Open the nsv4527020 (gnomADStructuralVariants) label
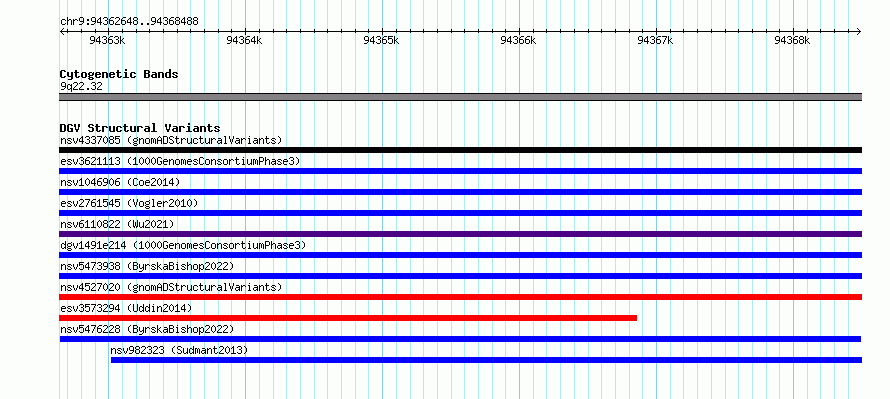The width and height of the screenshot is (890, 399). pos(171,287)
